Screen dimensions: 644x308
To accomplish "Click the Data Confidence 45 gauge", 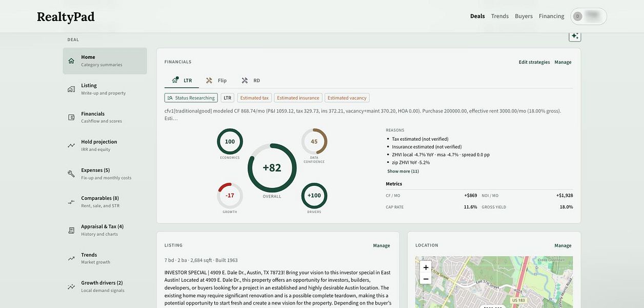I will click(314, 142).
